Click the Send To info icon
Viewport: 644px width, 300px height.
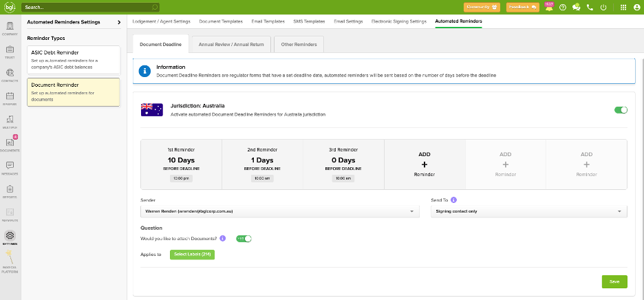pyautogui.click(x=453, y=200)
